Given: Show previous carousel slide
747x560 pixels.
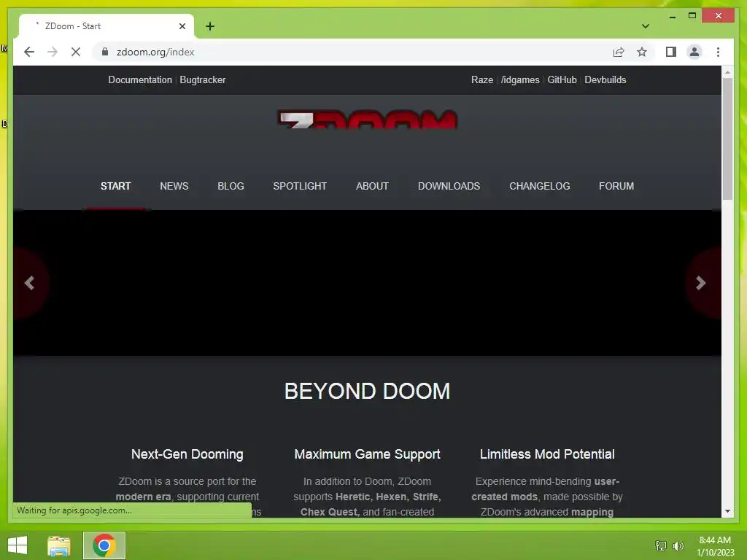Looking at the screenshot, I should (29, 283).
